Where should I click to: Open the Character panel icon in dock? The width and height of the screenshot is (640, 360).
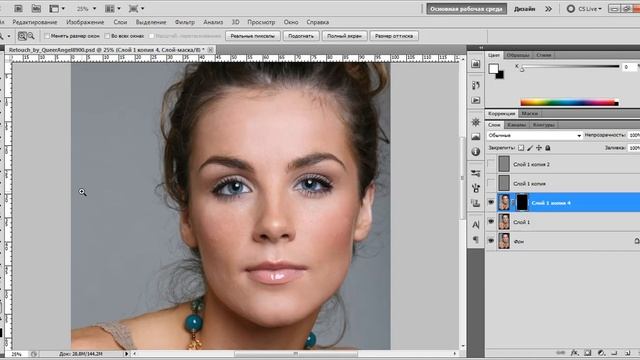tap(476, 224)
